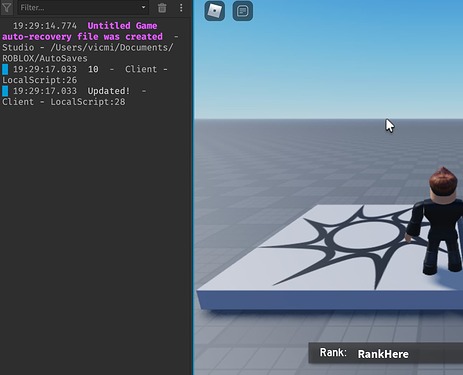Screen dimensions: 463x375
Task: Open the Roblox menu icon in viewport
Action: 214,11
